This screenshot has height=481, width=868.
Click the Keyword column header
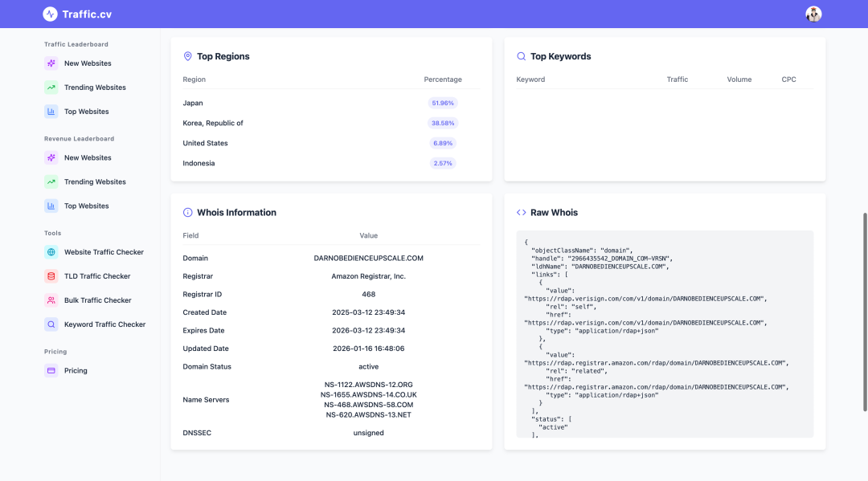[x=530, y=79]
